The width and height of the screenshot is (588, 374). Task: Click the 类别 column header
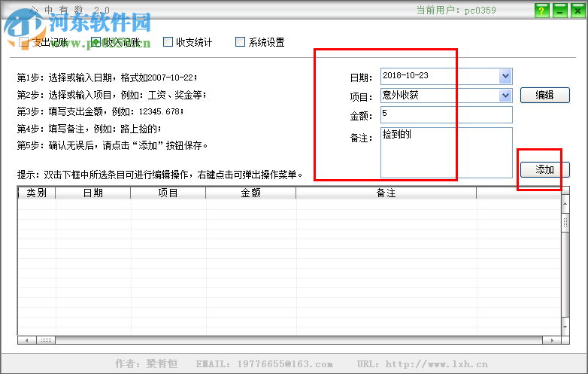point(37,193)
